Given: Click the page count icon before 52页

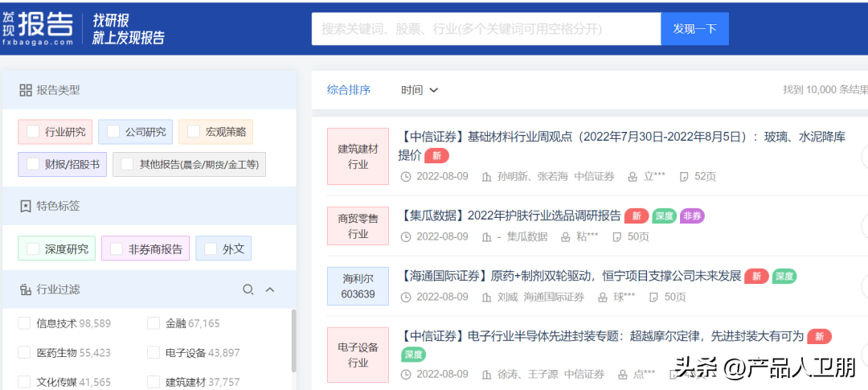Looking at the screenshot, I should point(684,177).
